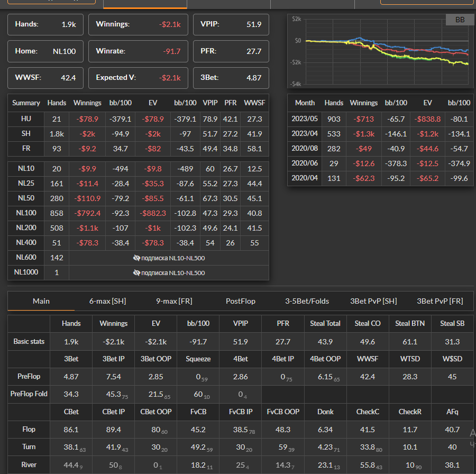Click the hidden-eye icon in the NL600 row

[x=136, y=258]
